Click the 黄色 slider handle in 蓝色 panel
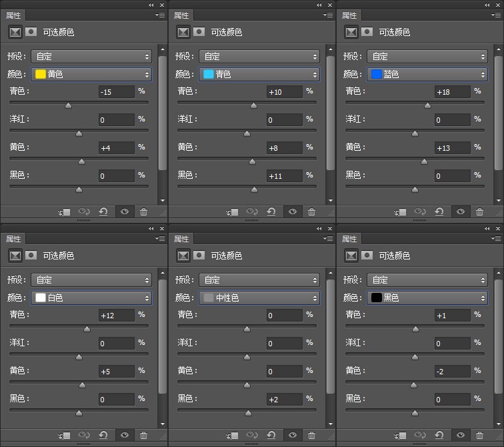The height and width of the screenshot is (447, 504). click(424, 161)
